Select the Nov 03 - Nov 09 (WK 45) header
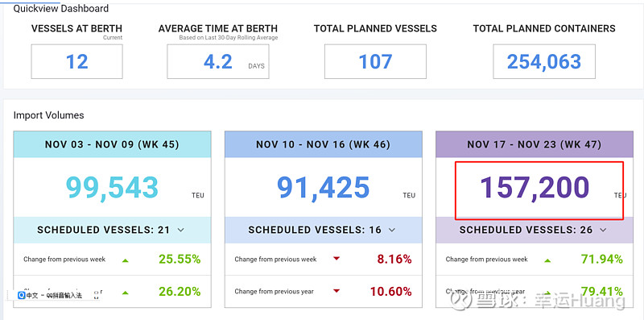 (x=112, y=144)
